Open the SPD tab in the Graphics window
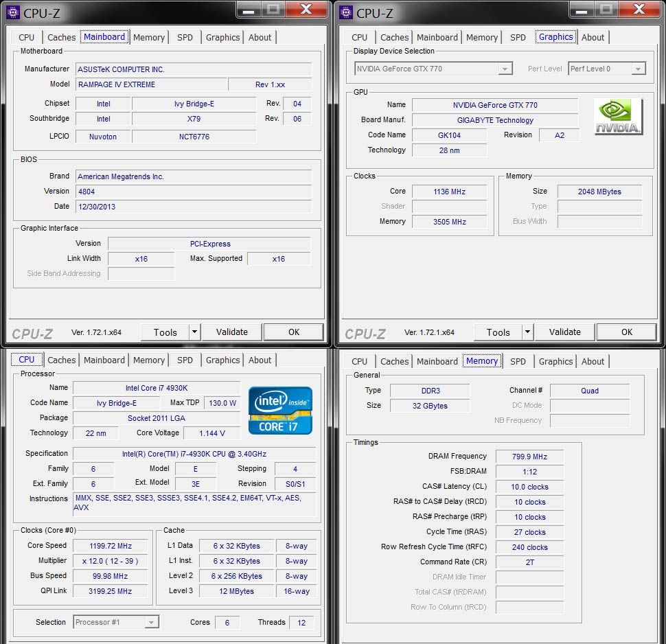 click(518, 37)
